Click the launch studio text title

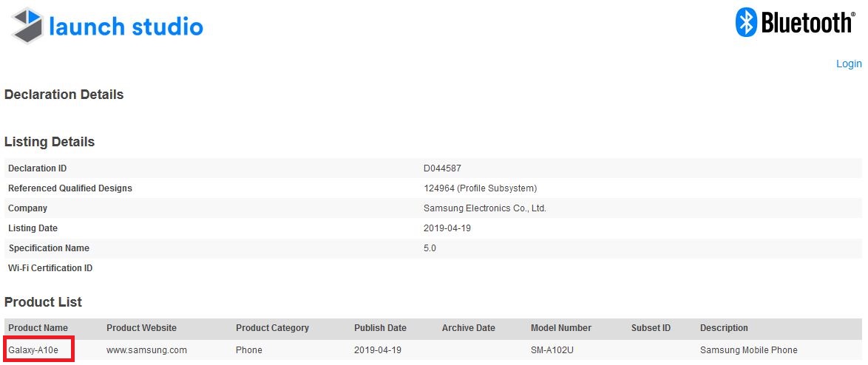click(126, 26)
